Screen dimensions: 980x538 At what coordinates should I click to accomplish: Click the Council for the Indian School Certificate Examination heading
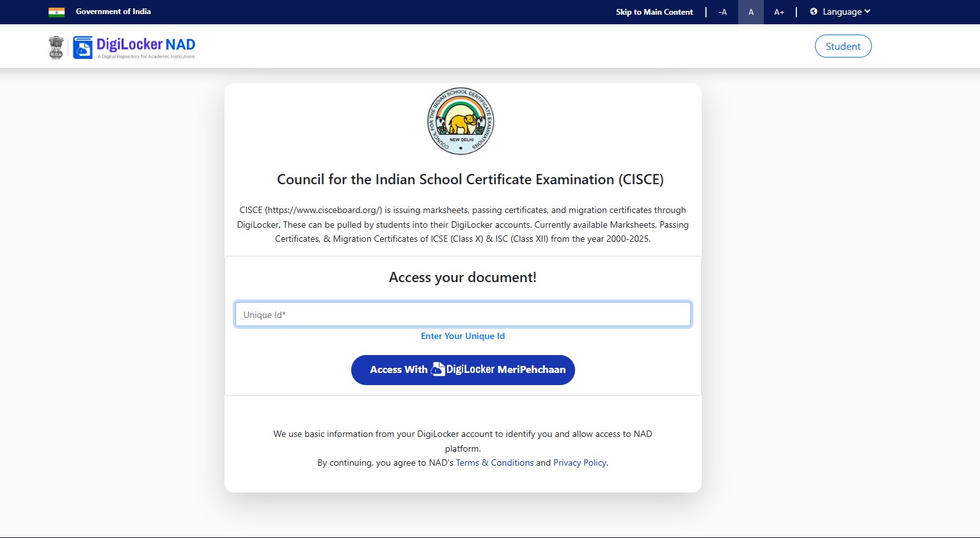tap(470, 179)
